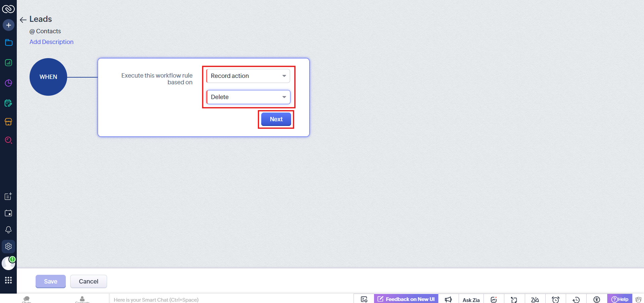The height and width of the screenshot is (303, 644).
Task: Open the Contacts icon in bottom bar
Action: tap(82, 299)
